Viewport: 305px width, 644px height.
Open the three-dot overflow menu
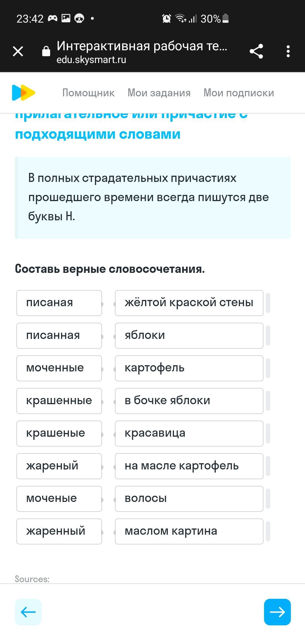(288, 51)
